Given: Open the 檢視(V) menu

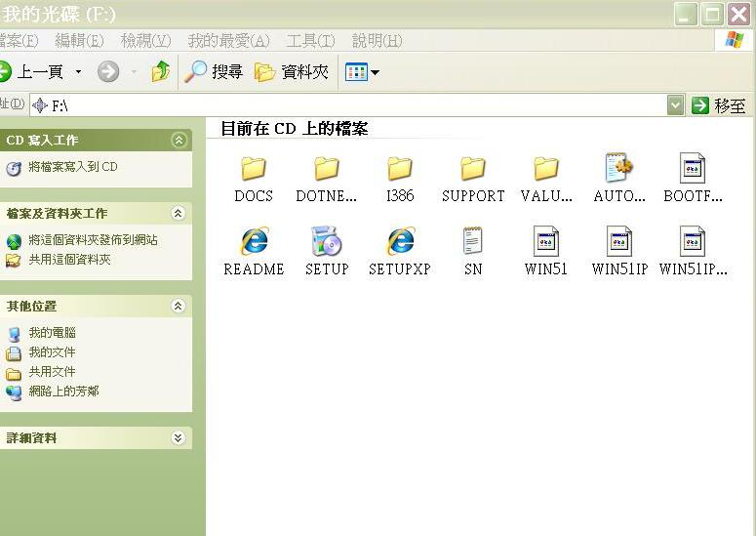Looking at the screenshot, I should [145, 41].
